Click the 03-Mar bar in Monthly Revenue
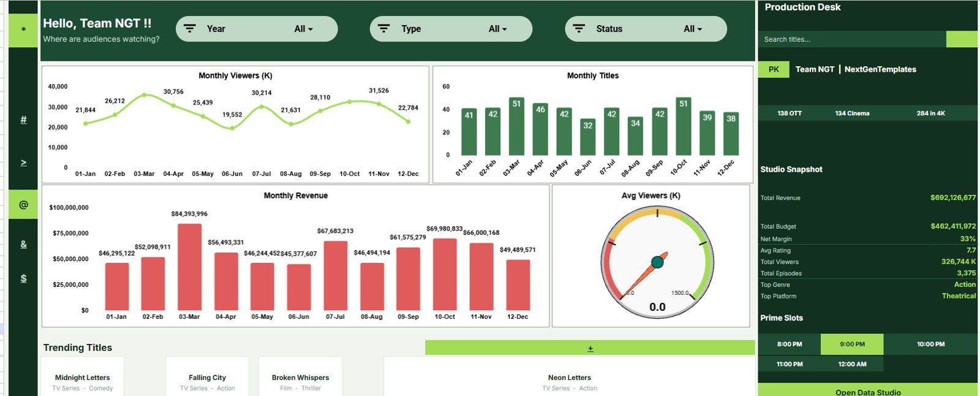 click(x=189, y=267)
